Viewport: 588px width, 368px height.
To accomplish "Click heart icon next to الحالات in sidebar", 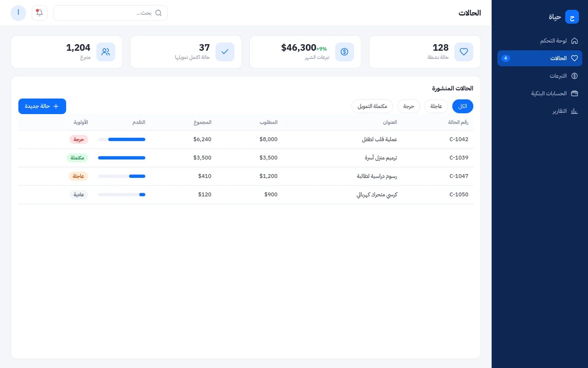I will pyautogui.click(x=574, y=58).
